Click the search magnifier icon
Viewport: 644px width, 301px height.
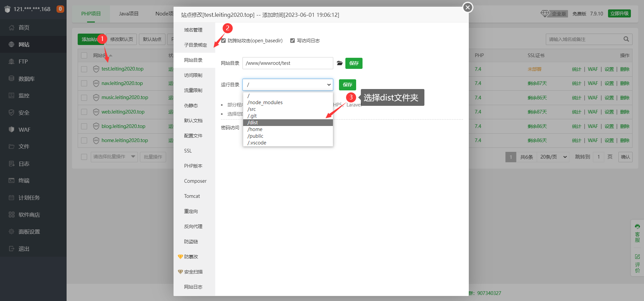click(626, 39)
